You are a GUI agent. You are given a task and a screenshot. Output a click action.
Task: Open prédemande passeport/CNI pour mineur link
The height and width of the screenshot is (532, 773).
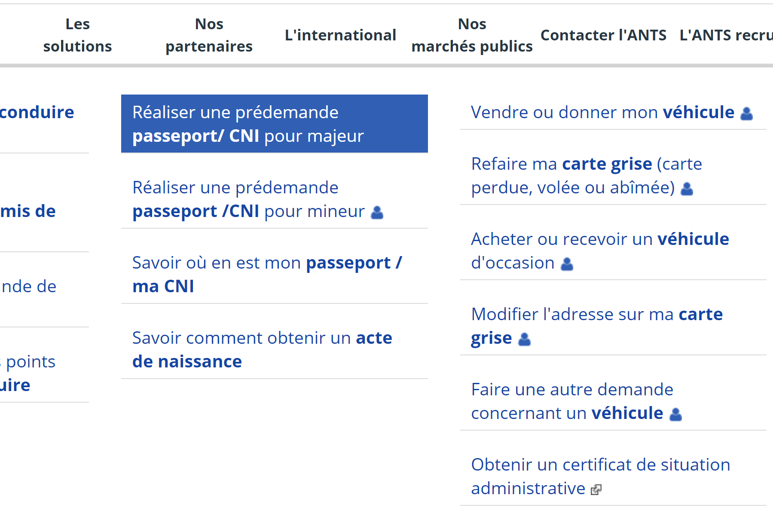pos(248,199)
